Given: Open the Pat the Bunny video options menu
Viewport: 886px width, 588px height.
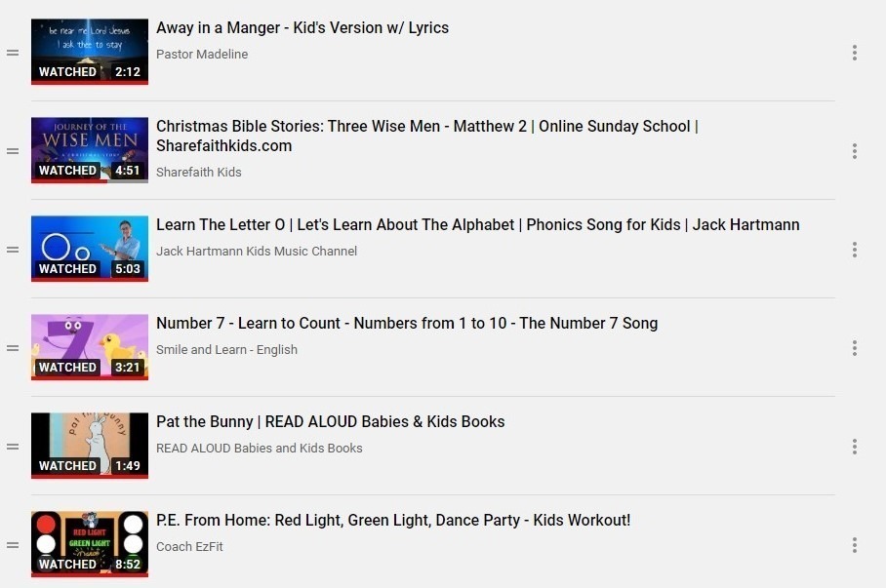Looking at the screenshot, I should [855, 446].
